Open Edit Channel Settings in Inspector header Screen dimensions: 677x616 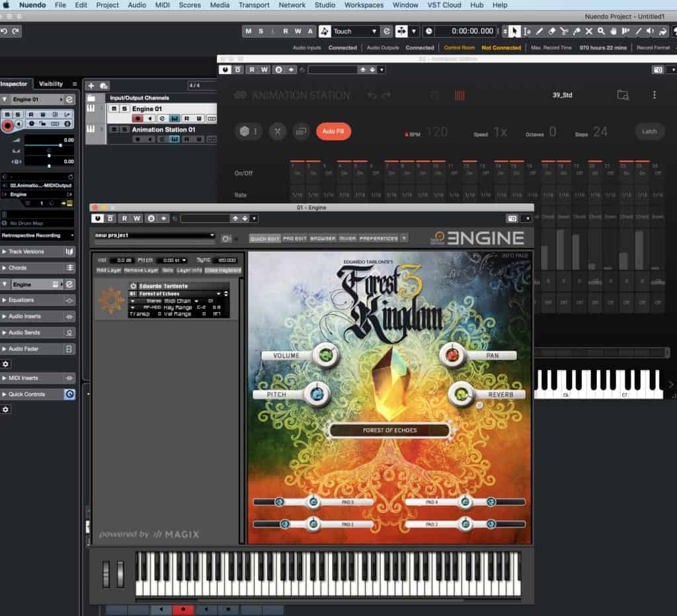point(69,99)
